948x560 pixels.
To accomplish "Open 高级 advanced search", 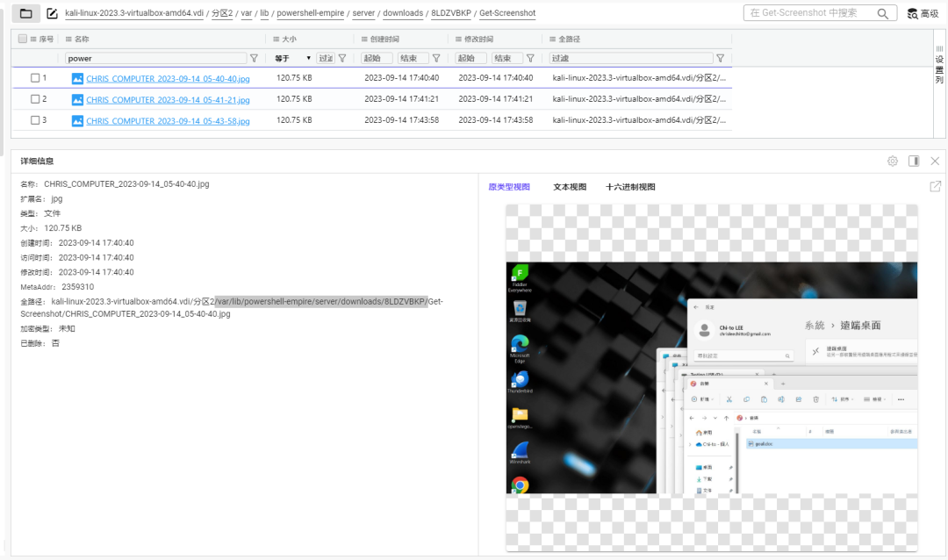I will click(x=923, y=13).
